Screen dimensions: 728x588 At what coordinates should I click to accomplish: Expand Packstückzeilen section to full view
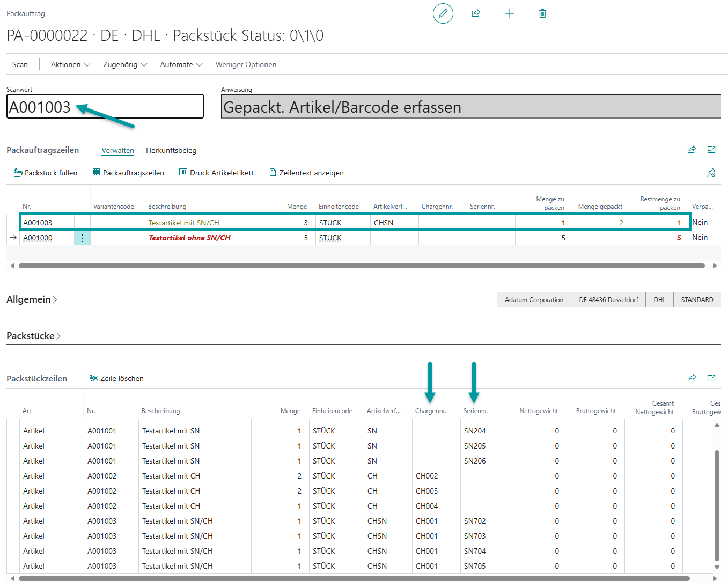pyautogui.click(x=711, y=378)
